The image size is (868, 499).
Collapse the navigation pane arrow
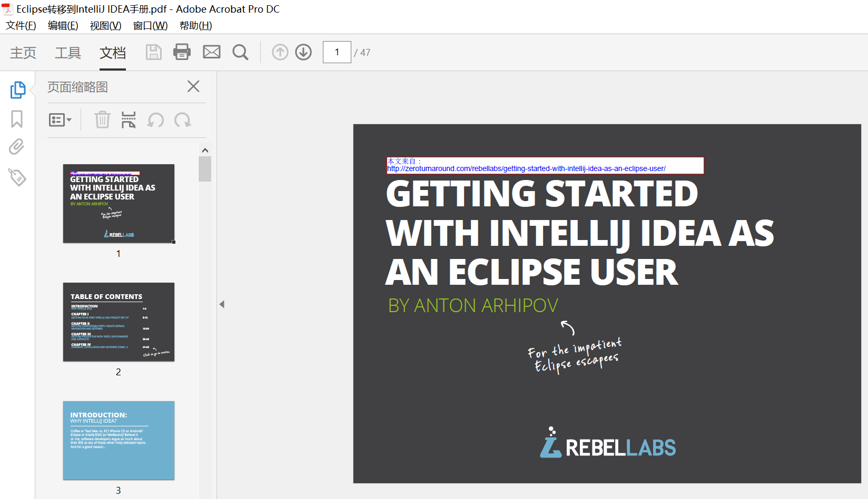[x=222, y=304]
